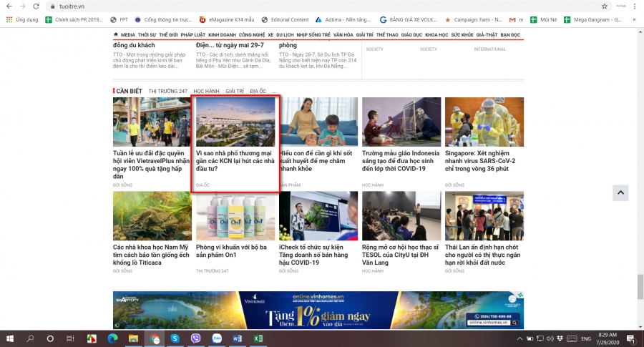
Task: Expand the '...' more categories in Cần Biết
Action: tap(275, 92)
